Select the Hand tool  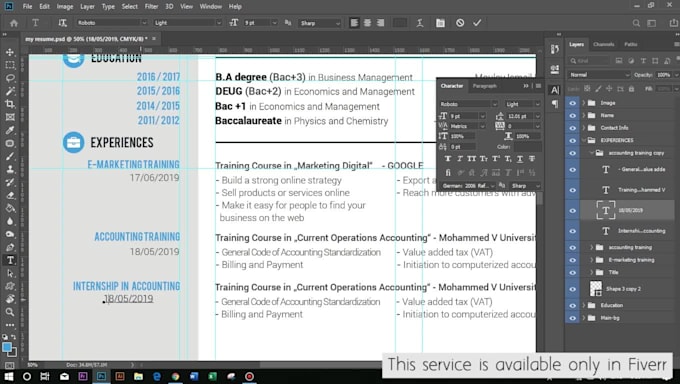click(x=10, y=299)
